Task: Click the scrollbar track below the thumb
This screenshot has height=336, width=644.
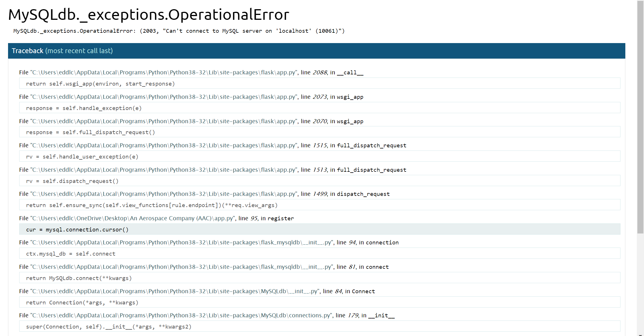Action: pyautogui.click(x=640, y=283)
